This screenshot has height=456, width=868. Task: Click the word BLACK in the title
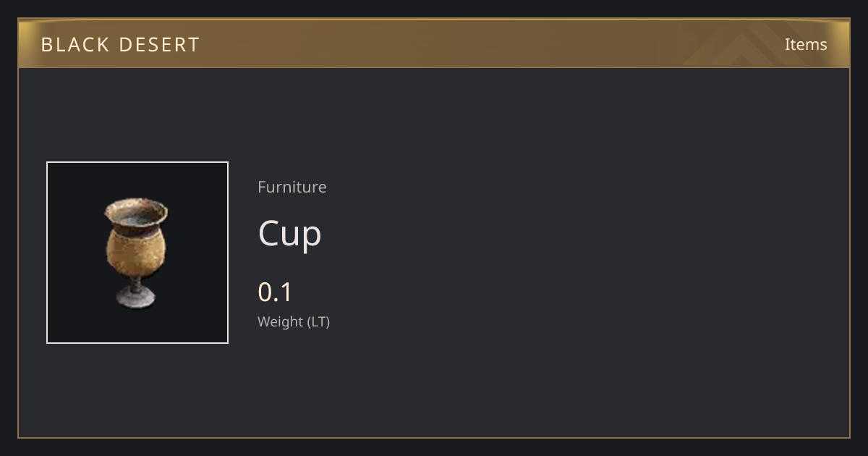tap(73, 45)
